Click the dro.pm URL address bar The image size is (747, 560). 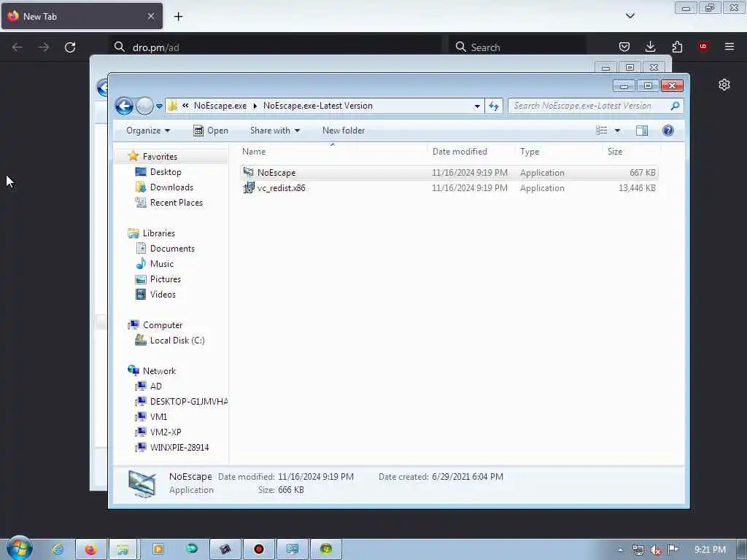coord(275,47)
